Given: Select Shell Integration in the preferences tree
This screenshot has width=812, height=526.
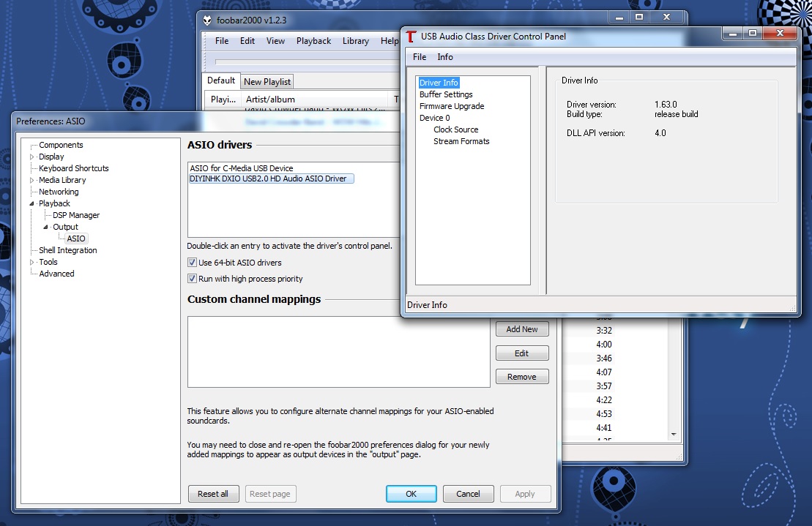Looking at the screenshot, I should point(68,250).
